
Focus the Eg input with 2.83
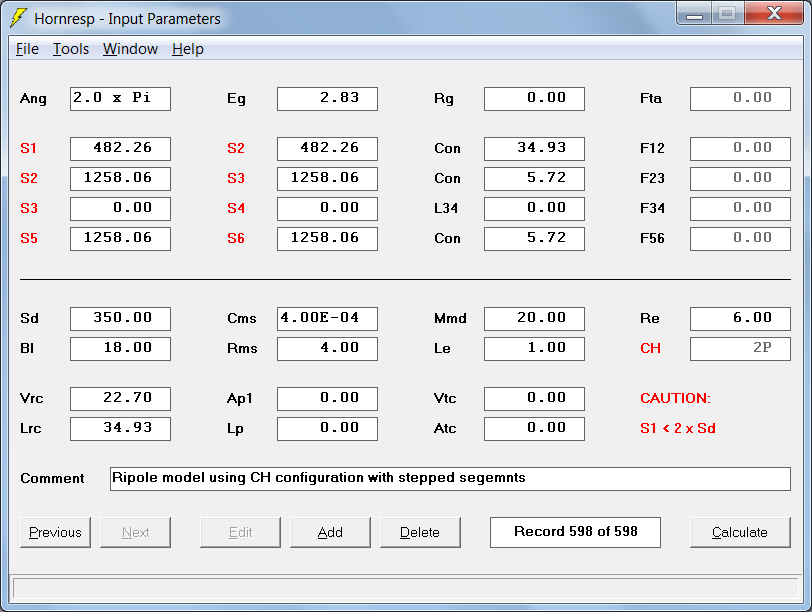tap(327, 99)
